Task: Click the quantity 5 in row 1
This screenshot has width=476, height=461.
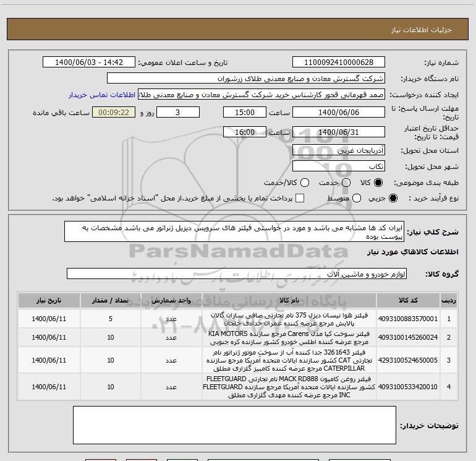Action: (111, 319)
